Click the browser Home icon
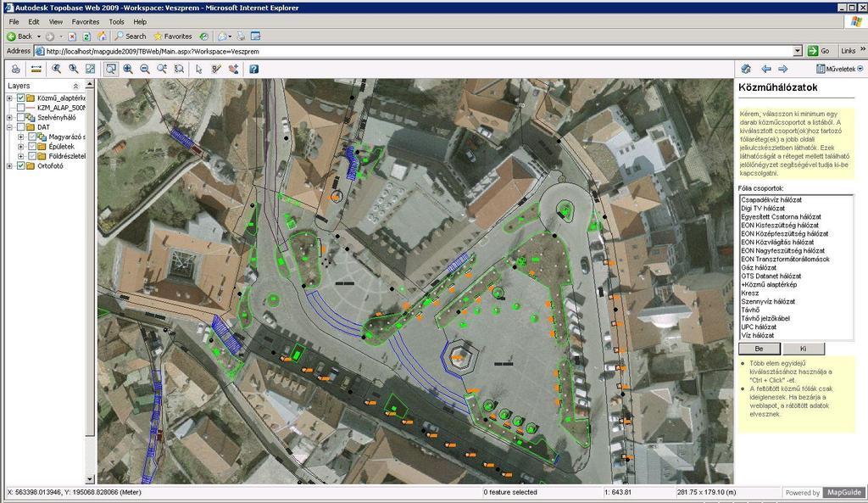Image resolution: width=868 pixels, height=503 pixels. (102, 36)
